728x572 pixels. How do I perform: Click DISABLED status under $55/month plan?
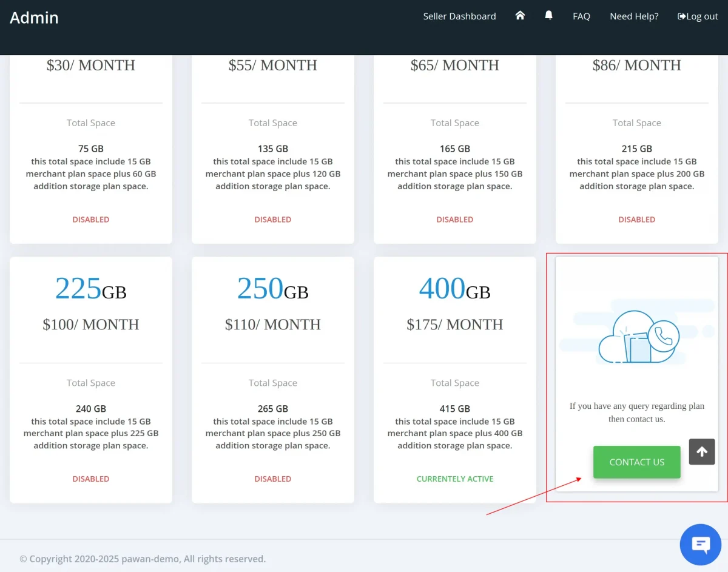point(273,220)
